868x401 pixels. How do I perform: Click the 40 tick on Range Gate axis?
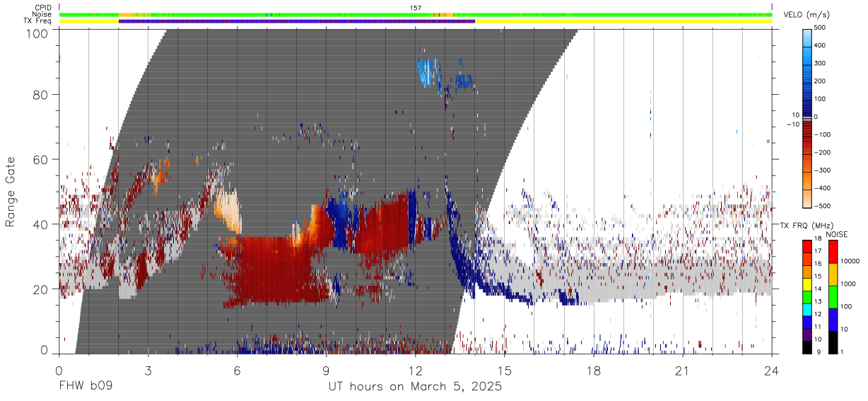[x=41, y=225]
